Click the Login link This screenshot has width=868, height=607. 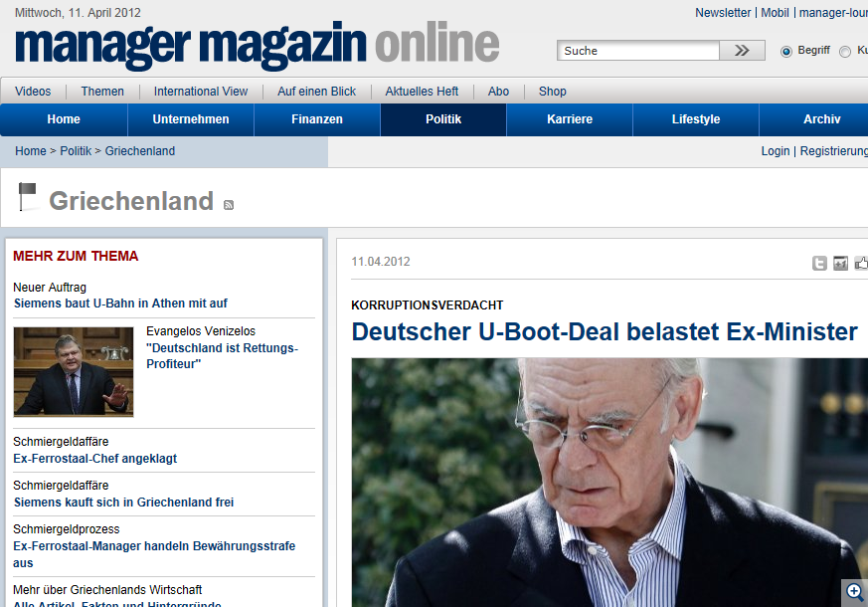tap(775, 151)
